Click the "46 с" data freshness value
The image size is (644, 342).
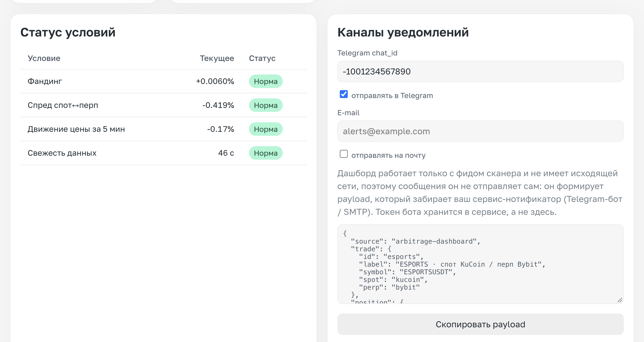[x=226, y=153]
